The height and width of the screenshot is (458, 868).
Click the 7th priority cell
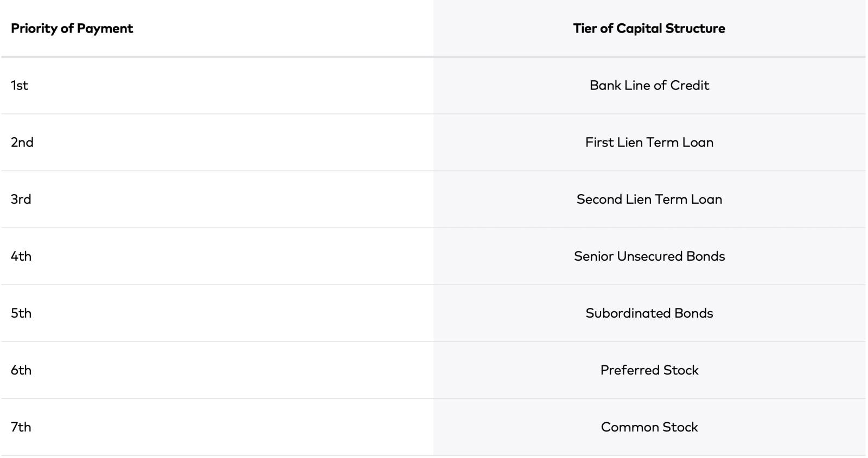[21, 427]
